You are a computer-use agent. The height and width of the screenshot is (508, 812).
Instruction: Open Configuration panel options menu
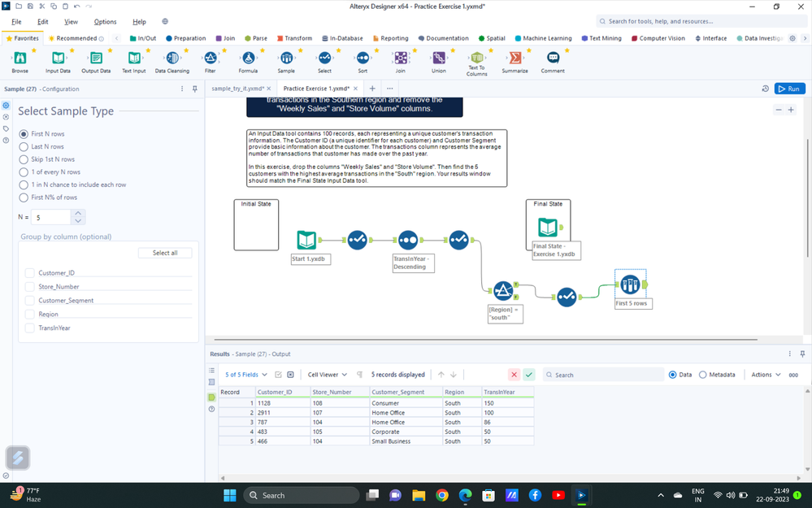[x=182, y=89]
